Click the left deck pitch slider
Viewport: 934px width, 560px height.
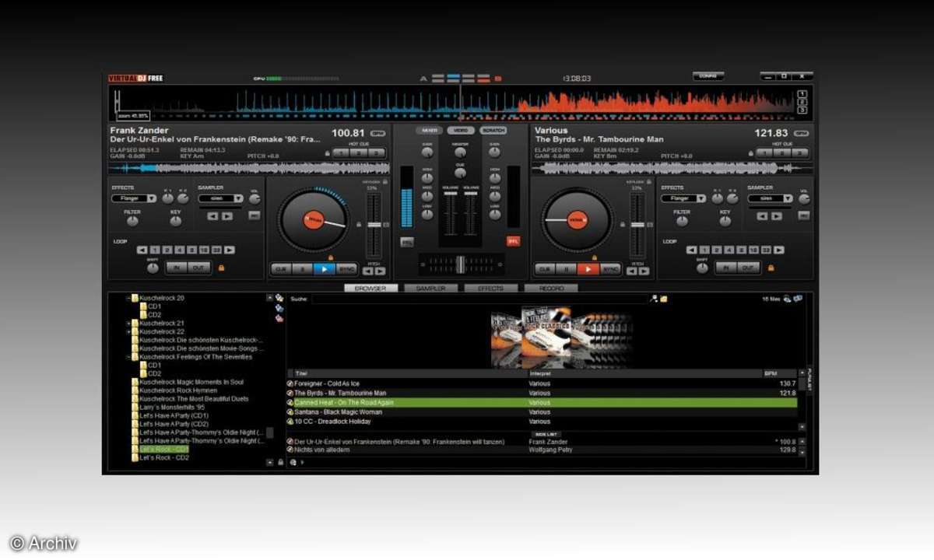374,224
